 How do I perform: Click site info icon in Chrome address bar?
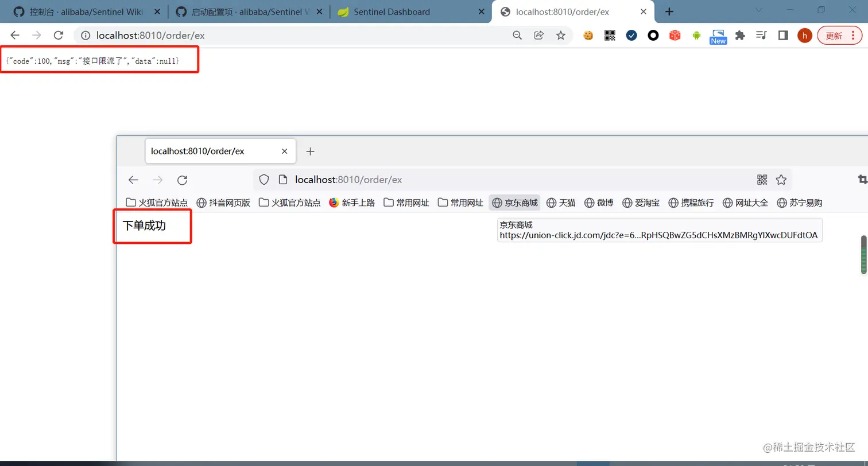[86, 36]
